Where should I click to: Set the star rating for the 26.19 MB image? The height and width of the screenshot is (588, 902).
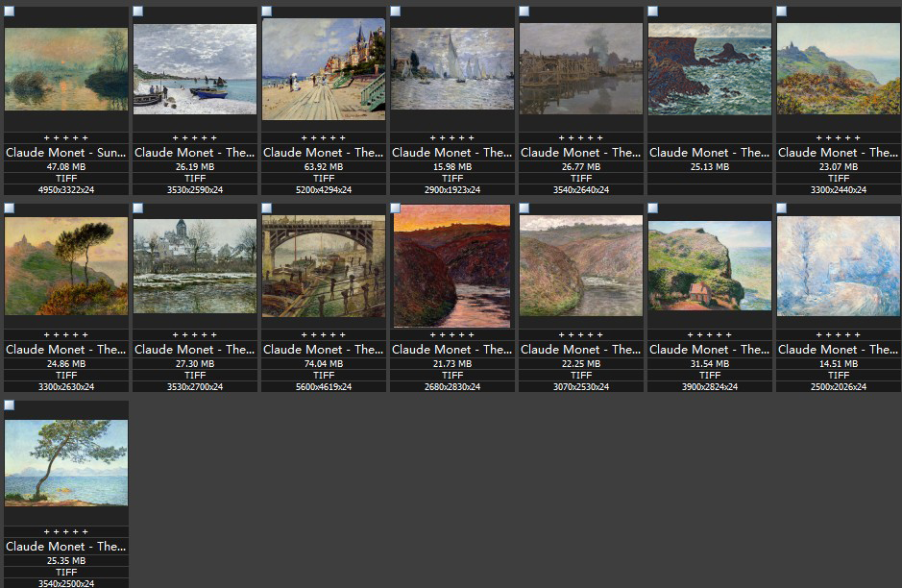[x=195, y=138]
